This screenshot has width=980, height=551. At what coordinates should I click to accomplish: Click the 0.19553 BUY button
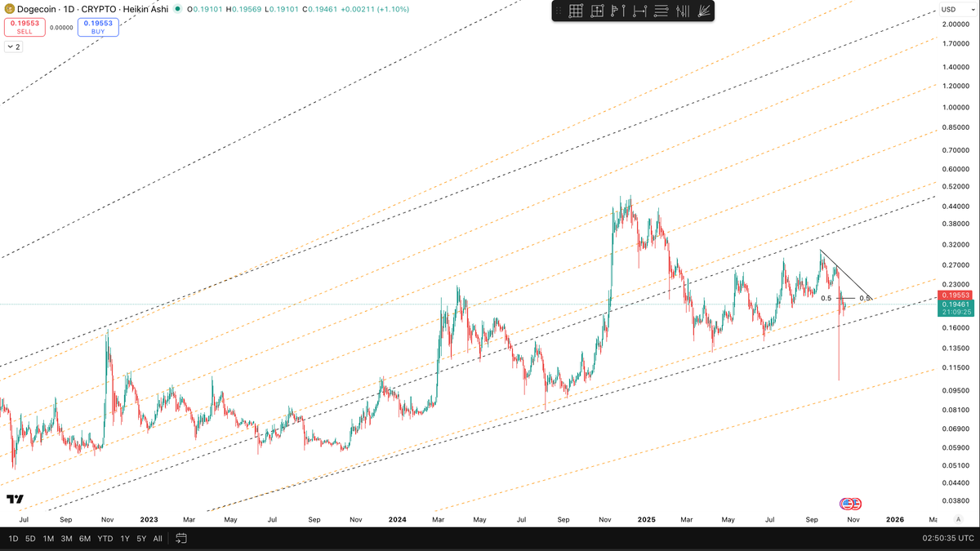[x=99, y=28]
